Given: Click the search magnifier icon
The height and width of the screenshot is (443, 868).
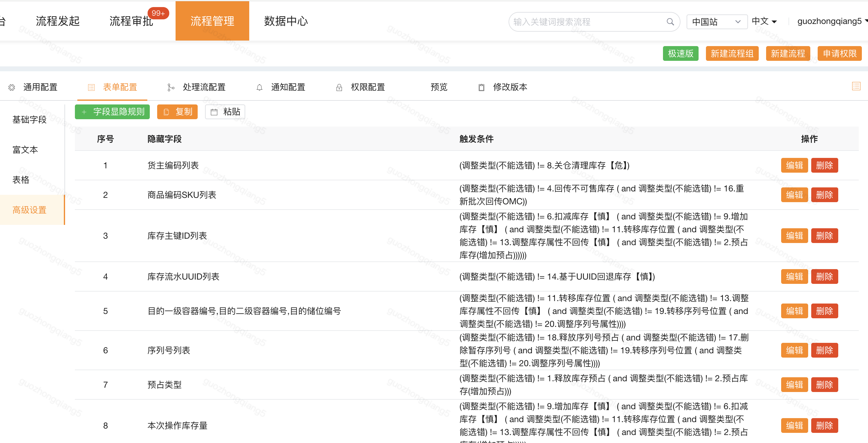Looking at the screenshot, I should (x=670, y=22).
